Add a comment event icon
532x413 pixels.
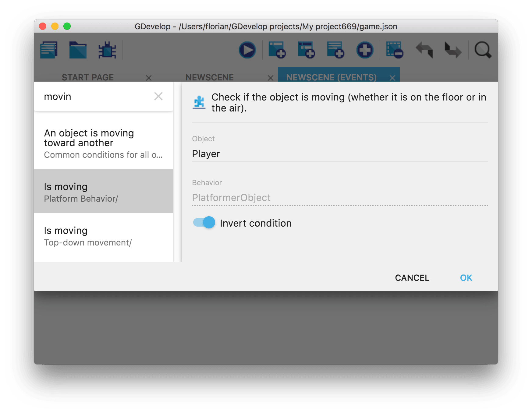point(335,50)
